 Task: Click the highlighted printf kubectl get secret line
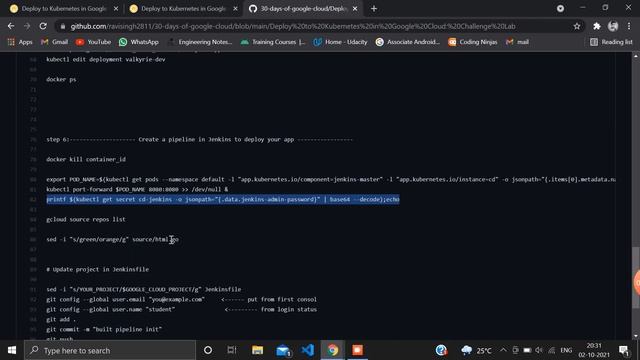pyautogui.click(x=223, y=199)
